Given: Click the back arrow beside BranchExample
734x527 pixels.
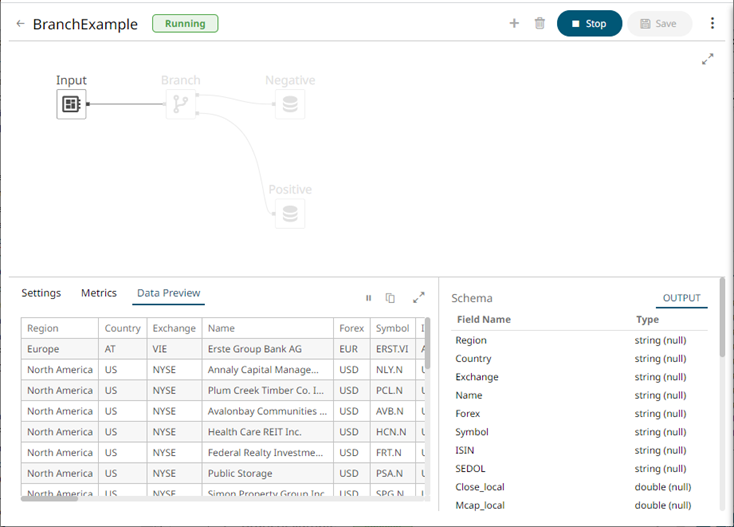Looking at the screenshot, I should (20, 24).
